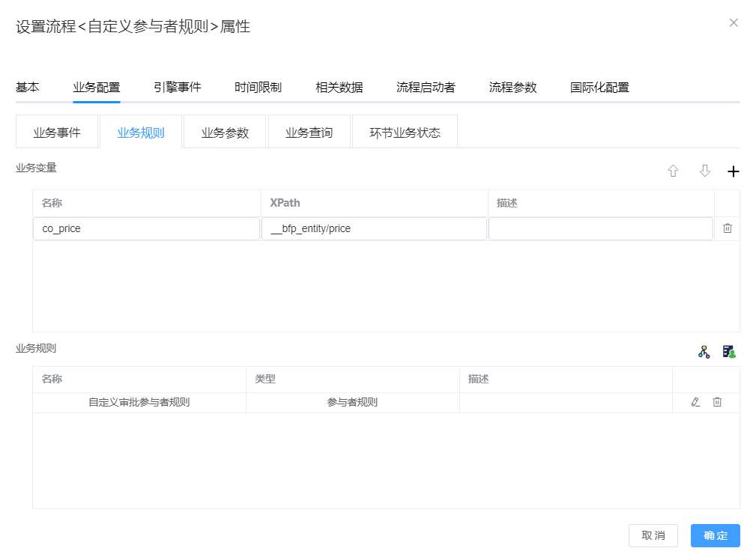
Task: Delete the co_price variable row
Action: [727, 228]
